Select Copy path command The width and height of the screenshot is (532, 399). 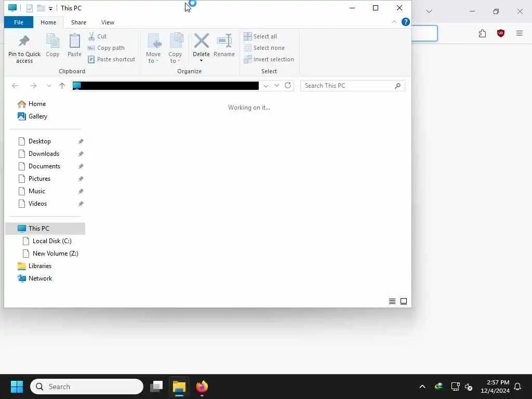point(106,48)
